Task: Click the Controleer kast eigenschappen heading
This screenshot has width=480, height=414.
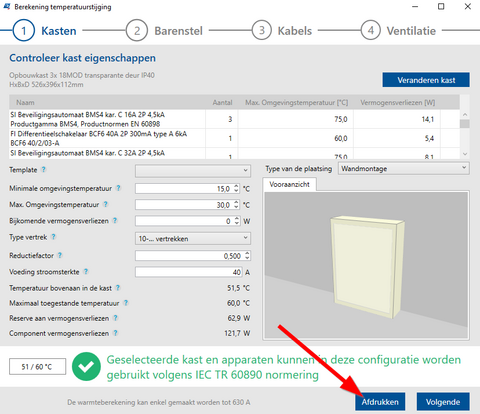Action: (82, 58)
